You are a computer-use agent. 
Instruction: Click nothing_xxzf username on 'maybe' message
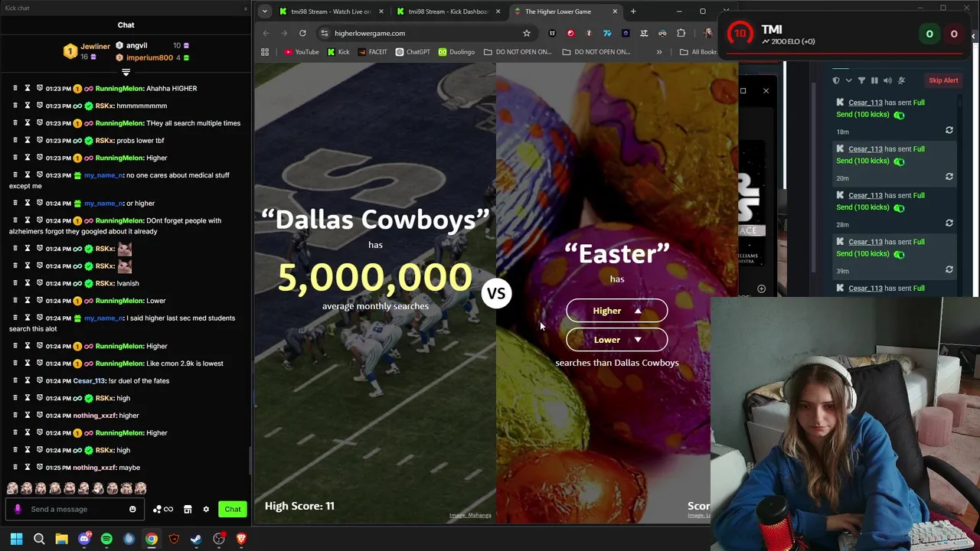pyautogui.click(x=95, y=468)
